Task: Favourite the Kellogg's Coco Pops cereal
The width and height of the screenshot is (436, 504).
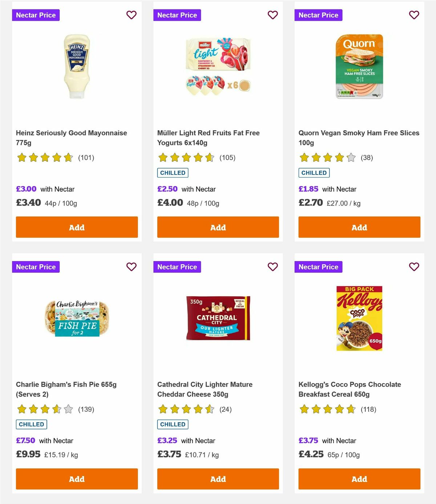Action: pyautogui.click(x=414, y=267)
